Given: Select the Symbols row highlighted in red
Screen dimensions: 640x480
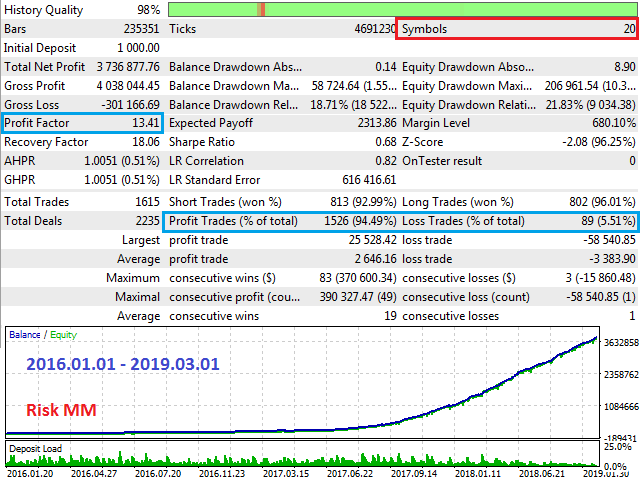Looking at the screenshot, I should [x=517, y=29].
